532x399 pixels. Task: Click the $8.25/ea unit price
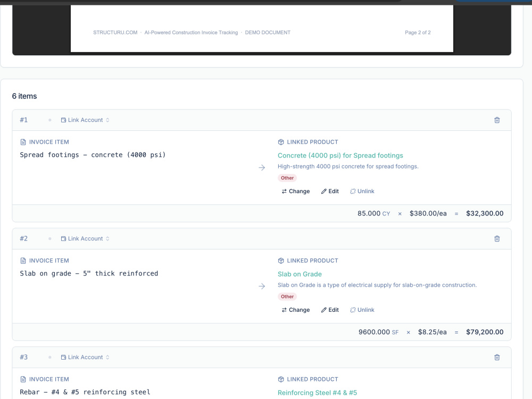click(x=432, y=332)
